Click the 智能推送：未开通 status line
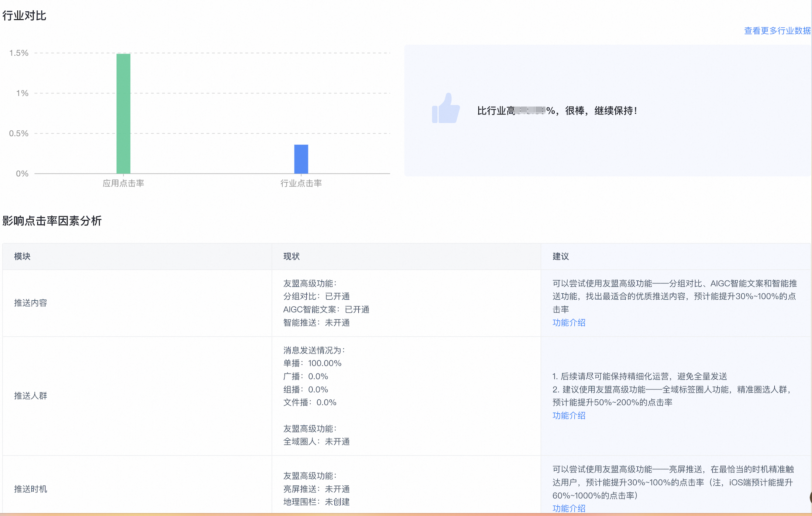 (x=316, y=323)
